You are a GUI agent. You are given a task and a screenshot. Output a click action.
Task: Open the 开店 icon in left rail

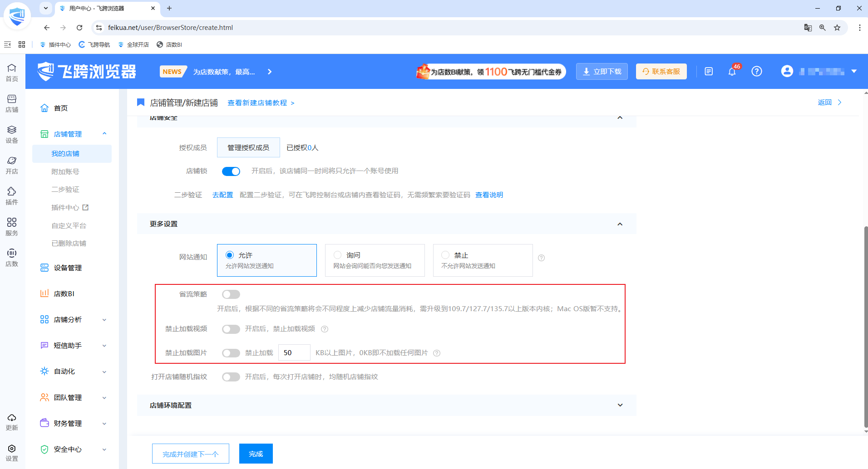(12, 165)
